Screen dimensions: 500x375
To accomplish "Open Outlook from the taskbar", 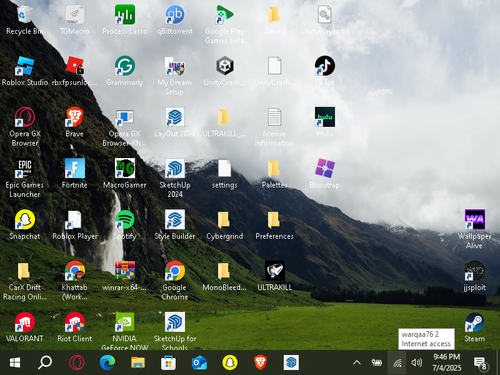I will [199, 363].
